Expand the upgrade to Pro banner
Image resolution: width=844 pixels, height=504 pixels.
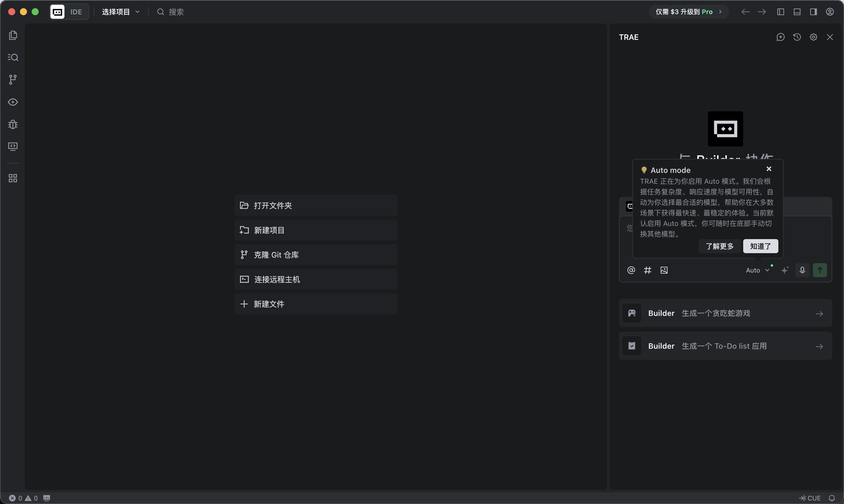688,12
